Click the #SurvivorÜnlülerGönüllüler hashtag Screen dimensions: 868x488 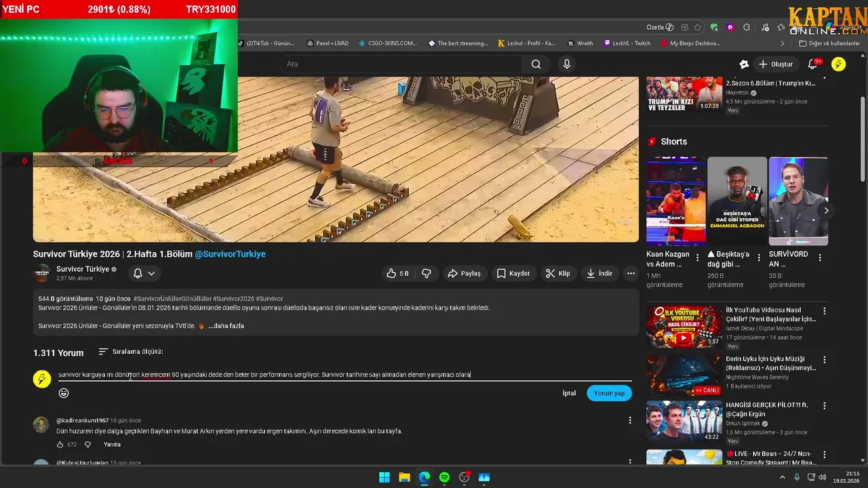[172, 299]
